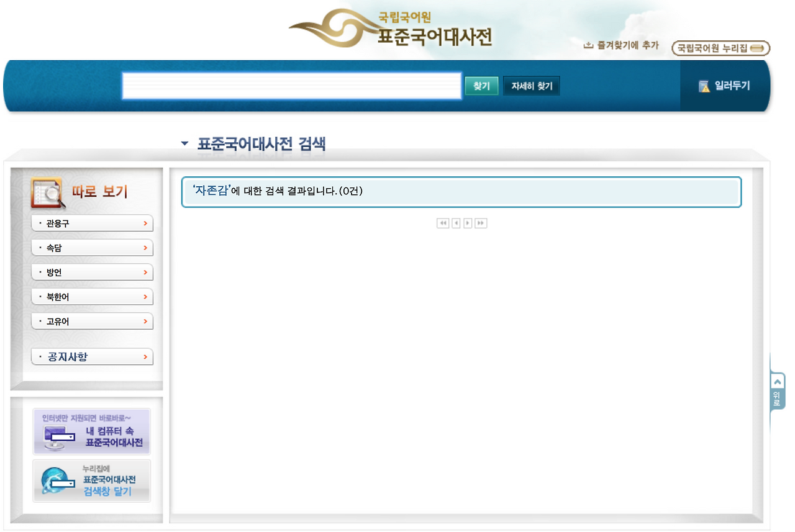Expand the 관용구 section chevron
Screen dimensions: 795x532
coord(147,223)
